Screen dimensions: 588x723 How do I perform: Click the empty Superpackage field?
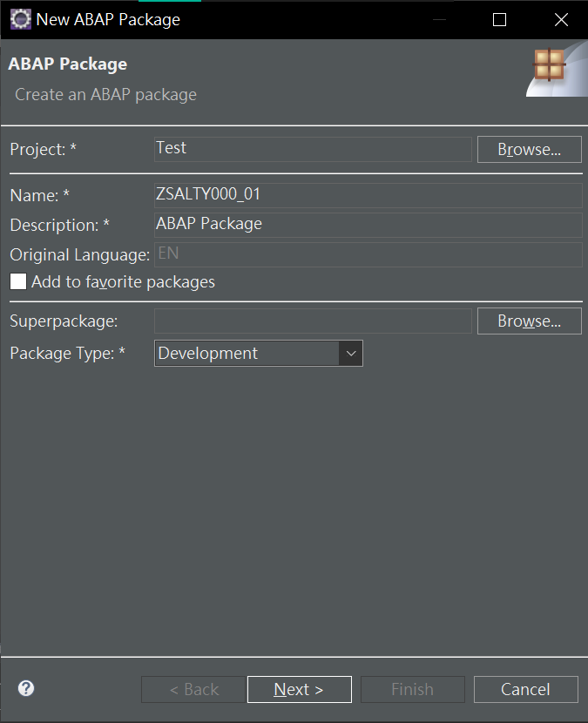[313, 321]
